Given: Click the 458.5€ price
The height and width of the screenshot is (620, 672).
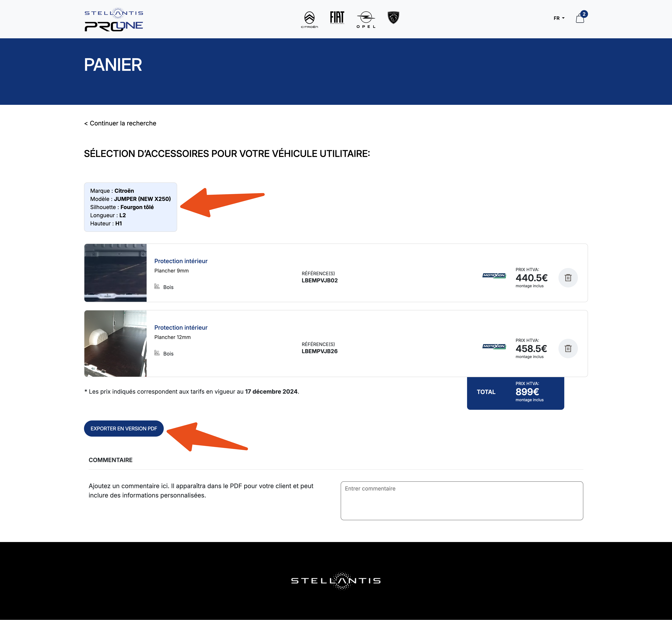Looking at the screenshot, I should click(531, 349).
